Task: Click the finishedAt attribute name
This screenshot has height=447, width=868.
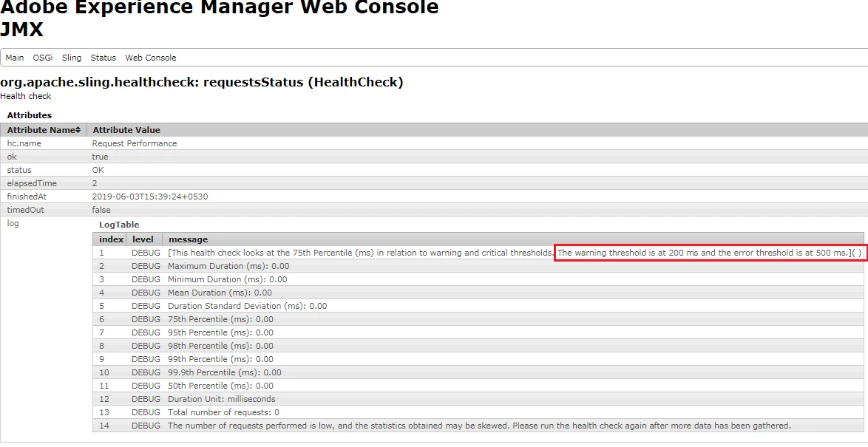Action: click(x=27, y=197)
